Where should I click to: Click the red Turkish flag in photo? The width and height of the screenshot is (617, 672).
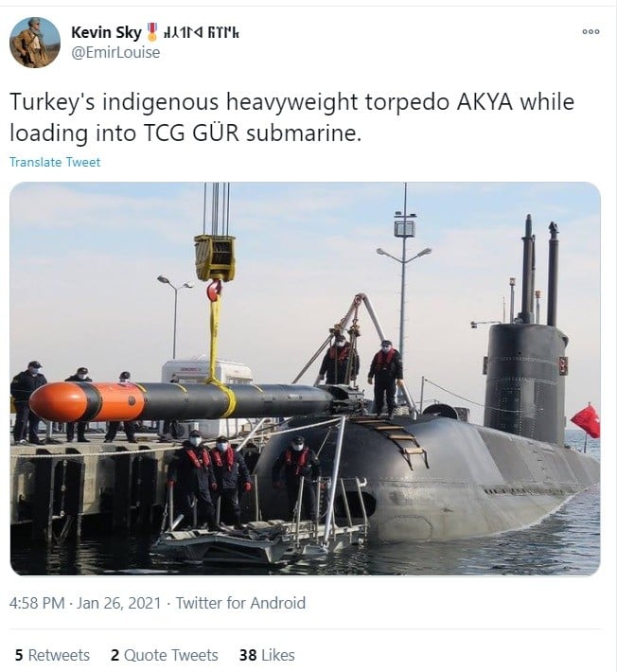[x=585, y=421]
